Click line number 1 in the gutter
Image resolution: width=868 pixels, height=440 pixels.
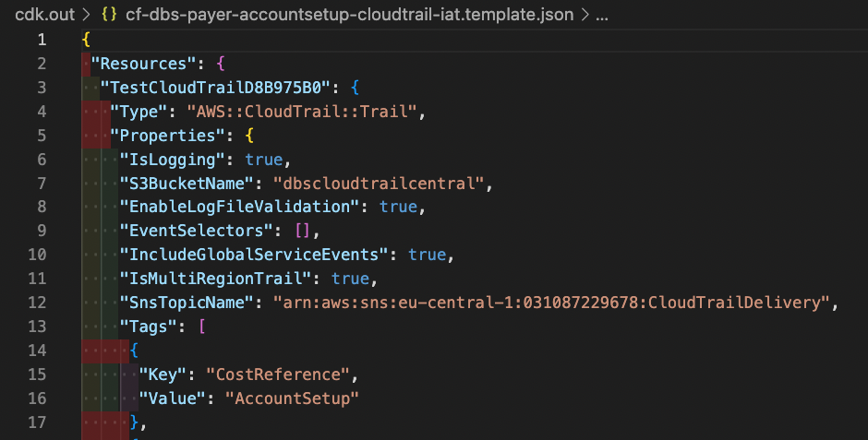[42, 40]
